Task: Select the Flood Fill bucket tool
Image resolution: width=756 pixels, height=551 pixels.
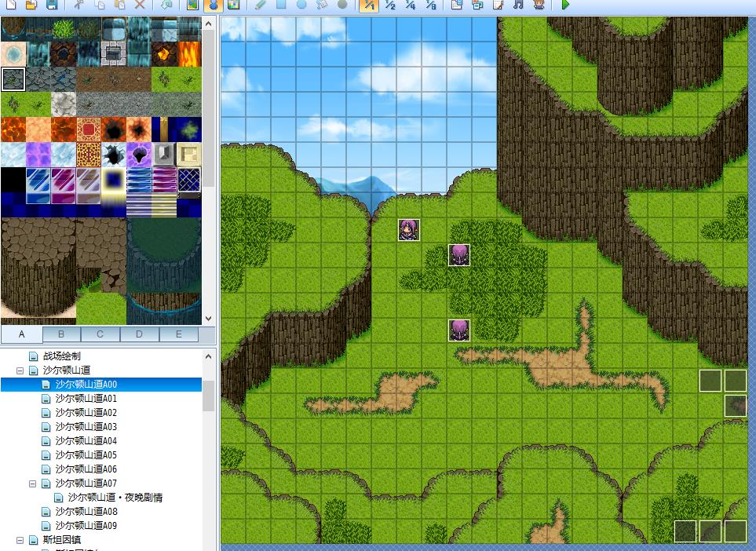Action: click(322, 5)
